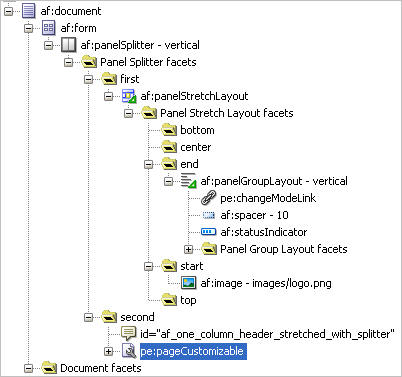The image size is (402, 377).
Task: Collapse the Document facets node
Action: pos(29,368)
